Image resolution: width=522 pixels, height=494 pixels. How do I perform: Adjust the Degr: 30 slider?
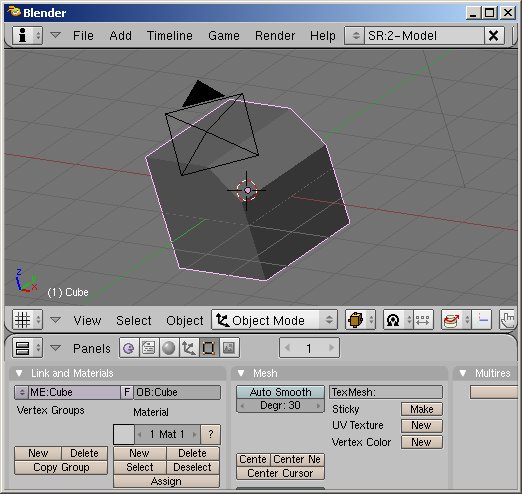pos(280,405)
